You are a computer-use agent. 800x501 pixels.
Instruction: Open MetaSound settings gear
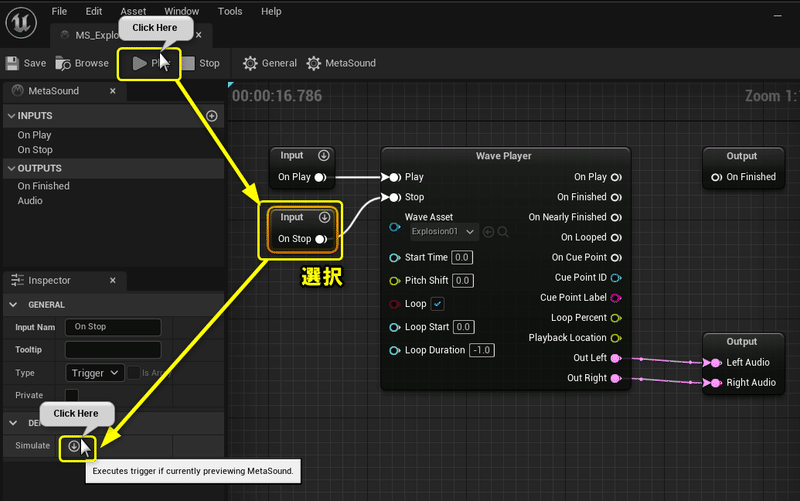341,63
